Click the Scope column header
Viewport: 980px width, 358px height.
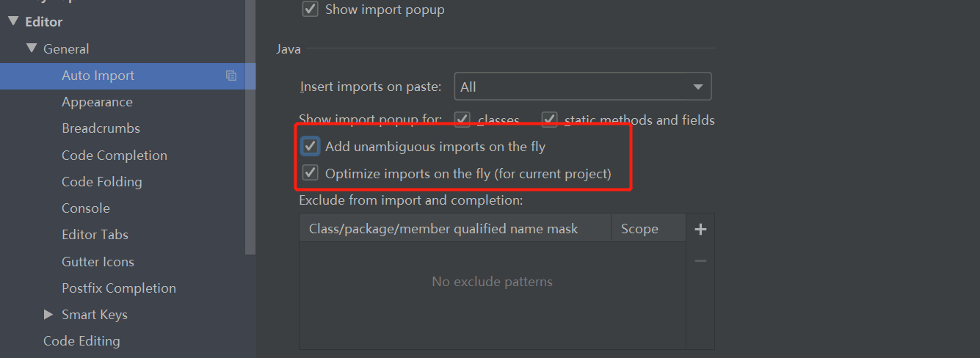pos(648,229)
